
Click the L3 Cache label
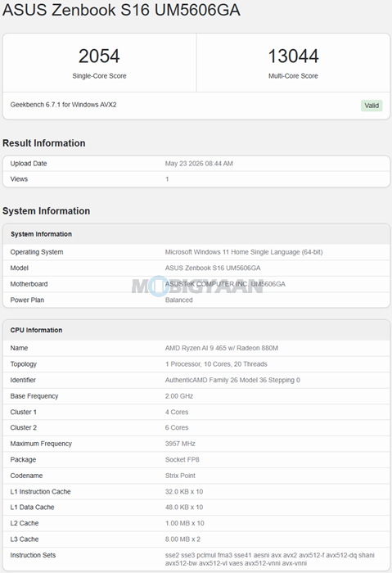(25, 539)
